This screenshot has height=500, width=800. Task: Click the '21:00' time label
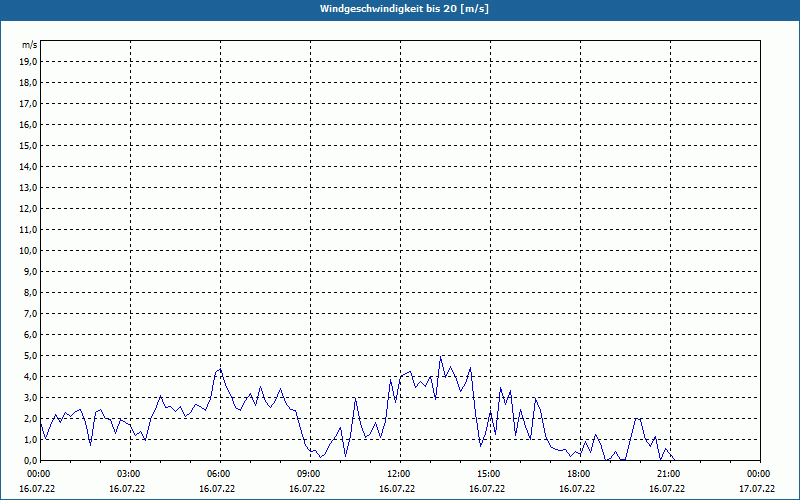click(x=668, y=474)
